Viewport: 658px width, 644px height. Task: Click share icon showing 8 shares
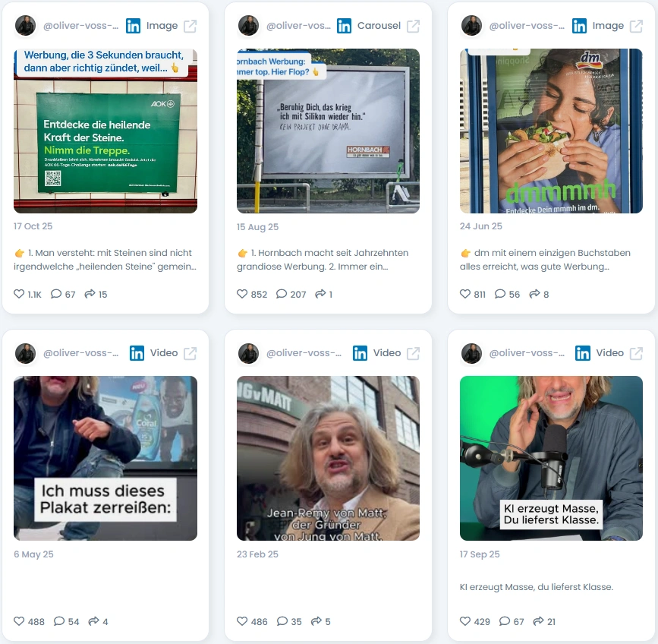tap(534, 294)
